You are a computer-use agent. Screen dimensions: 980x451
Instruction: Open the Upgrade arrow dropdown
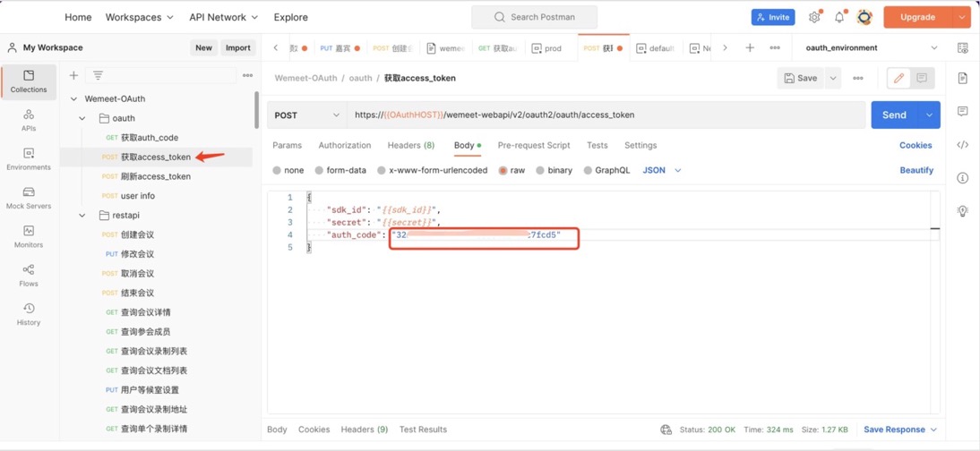[961, 18]
